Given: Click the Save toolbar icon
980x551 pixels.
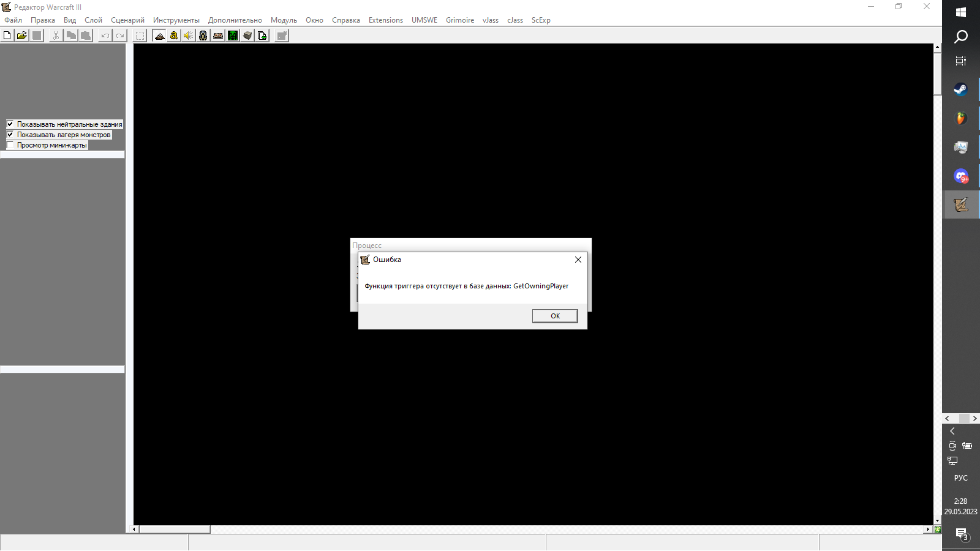Looking at the screenshot, I should click(37, 36).
